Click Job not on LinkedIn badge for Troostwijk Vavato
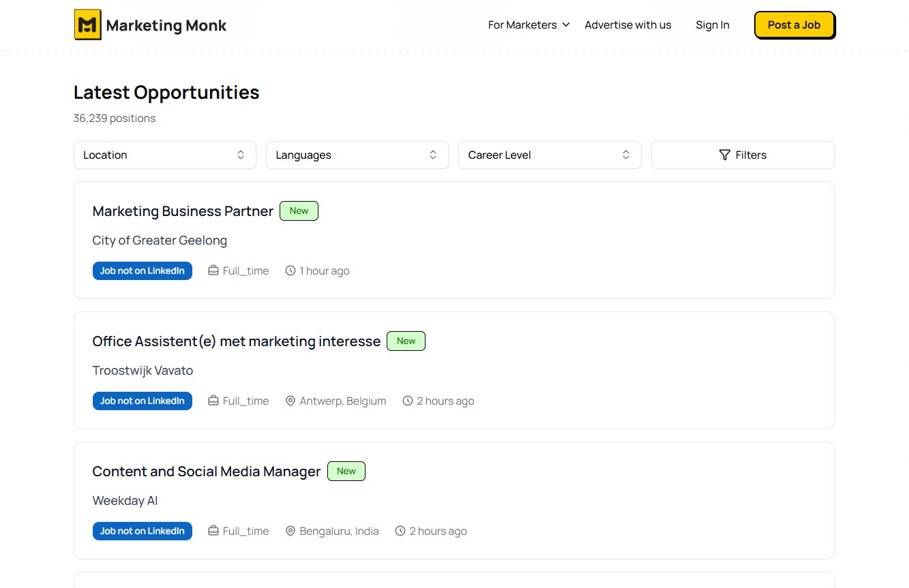 (x=143, y=401)
